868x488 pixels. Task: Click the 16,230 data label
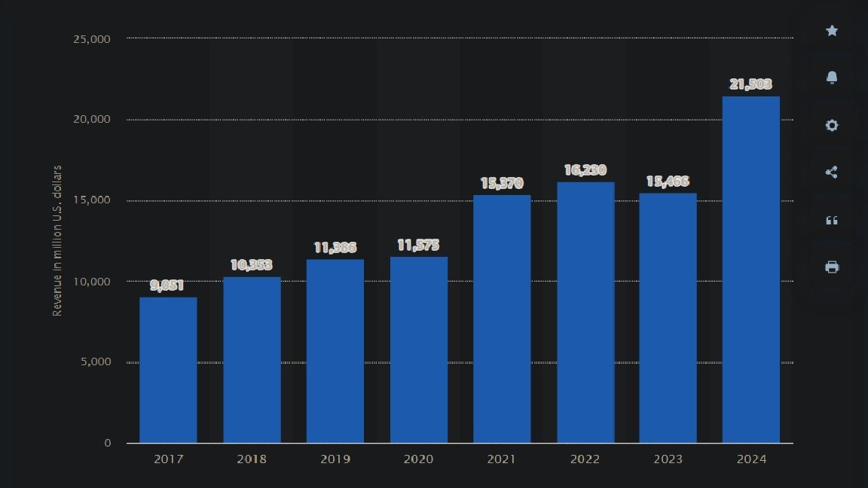pyautogui.click(x=585, y=170)
